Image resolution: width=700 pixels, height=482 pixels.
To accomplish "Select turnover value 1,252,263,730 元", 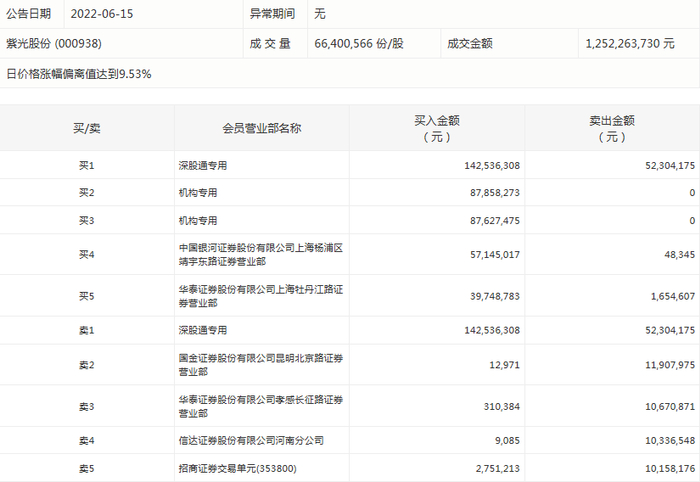I will click(x=630, y=44).
